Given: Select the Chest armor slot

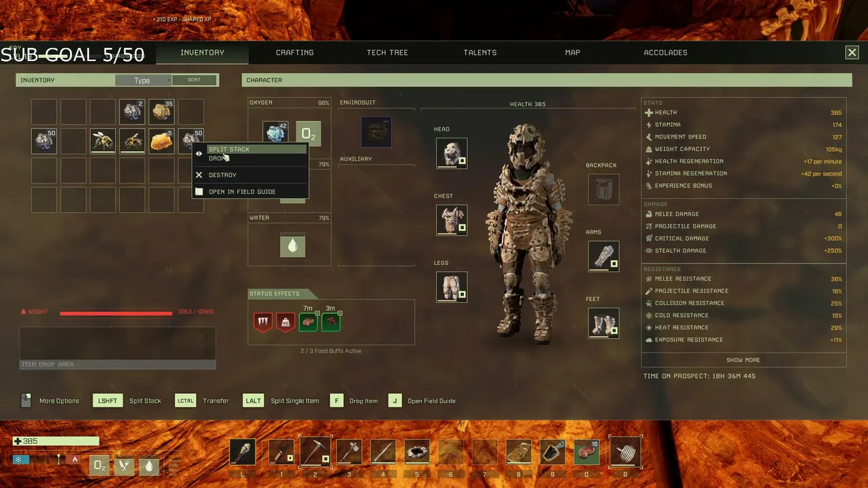Looking at the screenshot, I should click(452, 220).
